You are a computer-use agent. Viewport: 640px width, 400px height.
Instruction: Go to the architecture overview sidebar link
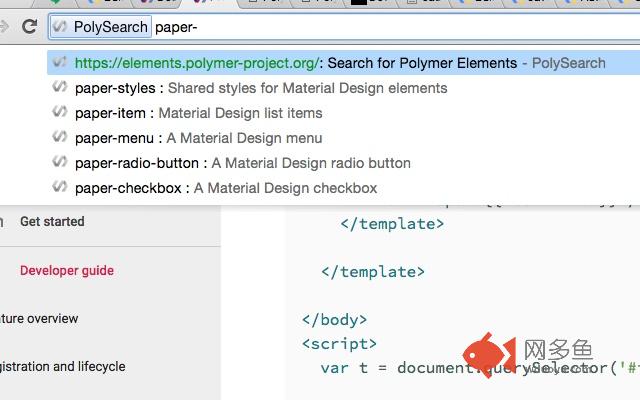(40, 319)
